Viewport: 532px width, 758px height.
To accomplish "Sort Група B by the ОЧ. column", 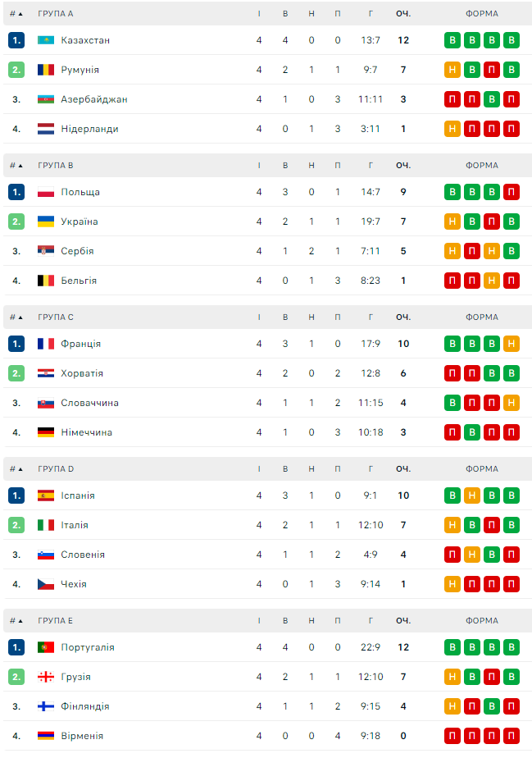I will coord(403,166).
